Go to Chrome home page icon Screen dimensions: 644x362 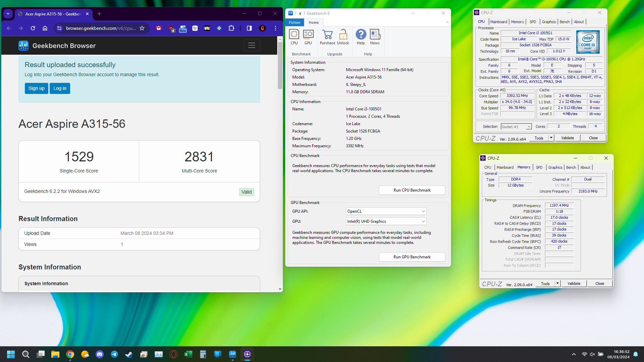[x=45, y=28]
